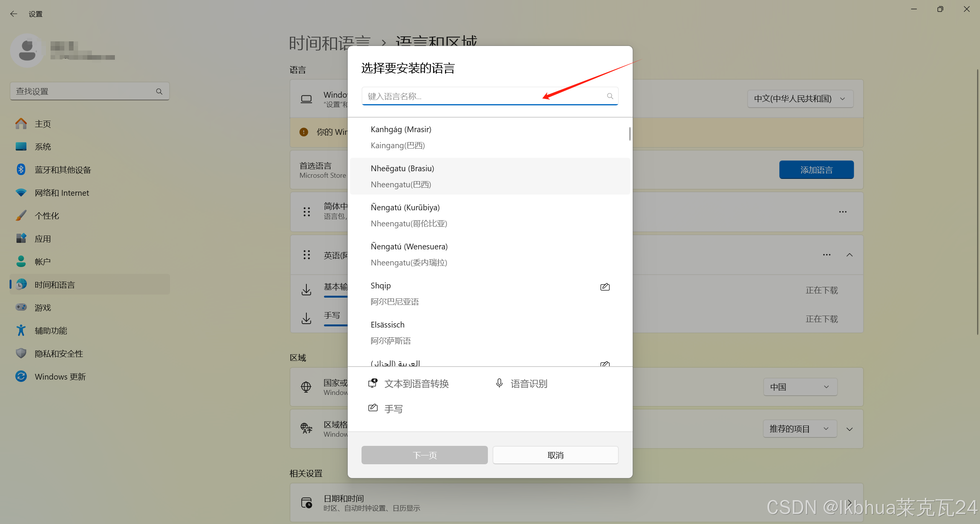The image size is (980, 524).
Task: Click the back arrow in Settings header
Action: pyautogui.click(x=14, y=14)
